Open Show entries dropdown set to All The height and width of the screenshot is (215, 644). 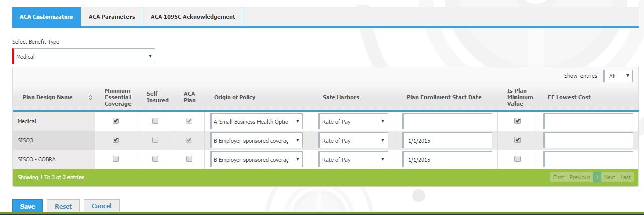click(618, 76)
